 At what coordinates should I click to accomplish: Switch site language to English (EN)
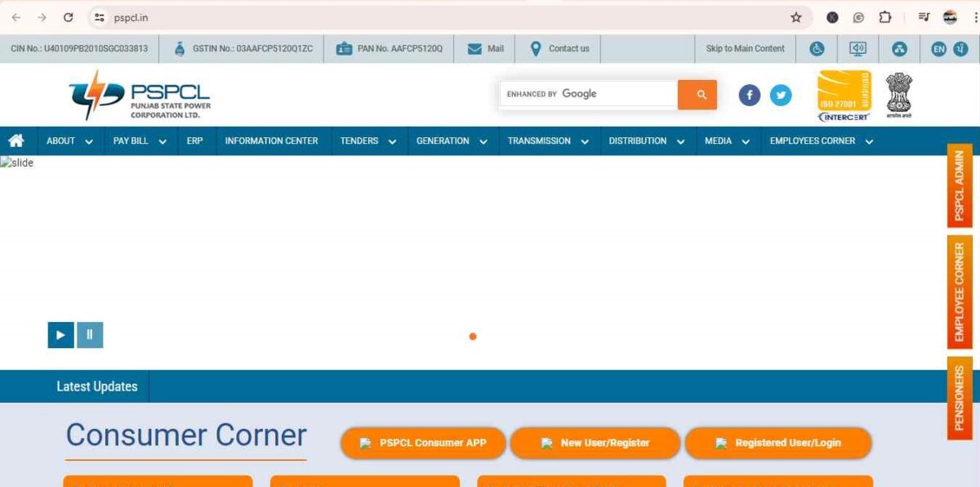tap(938, 49)
